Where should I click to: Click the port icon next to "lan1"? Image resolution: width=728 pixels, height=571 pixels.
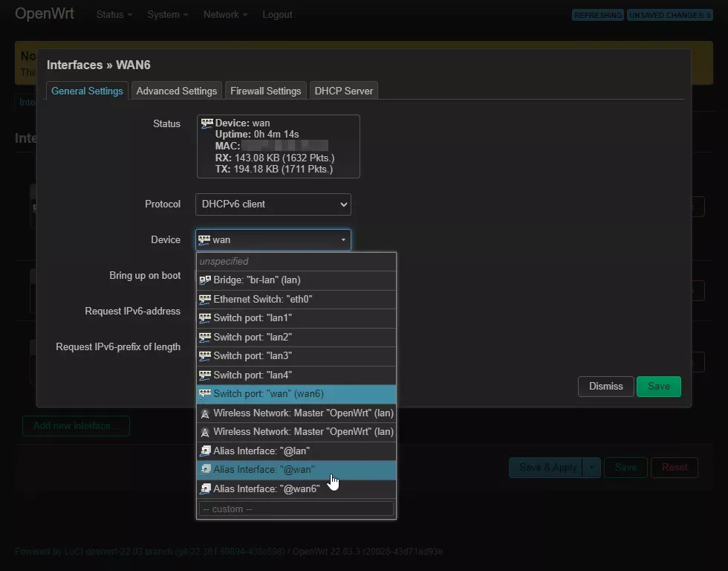coord(205,318)
